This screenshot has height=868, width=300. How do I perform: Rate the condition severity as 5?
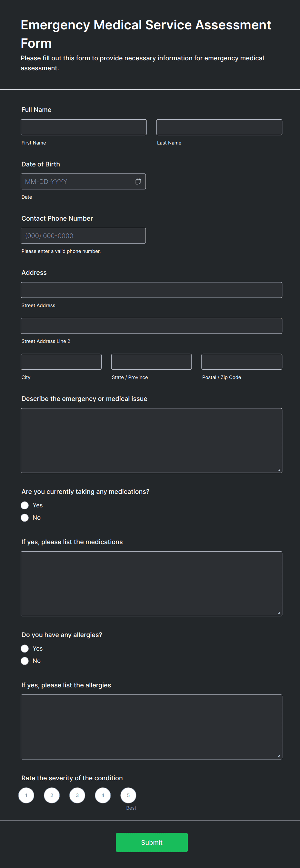128,795
